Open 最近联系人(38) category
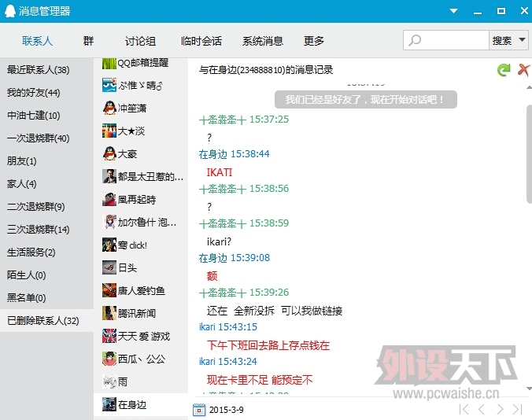The width and height of the screenshot is (532, 420). click(x=38, y=70)
